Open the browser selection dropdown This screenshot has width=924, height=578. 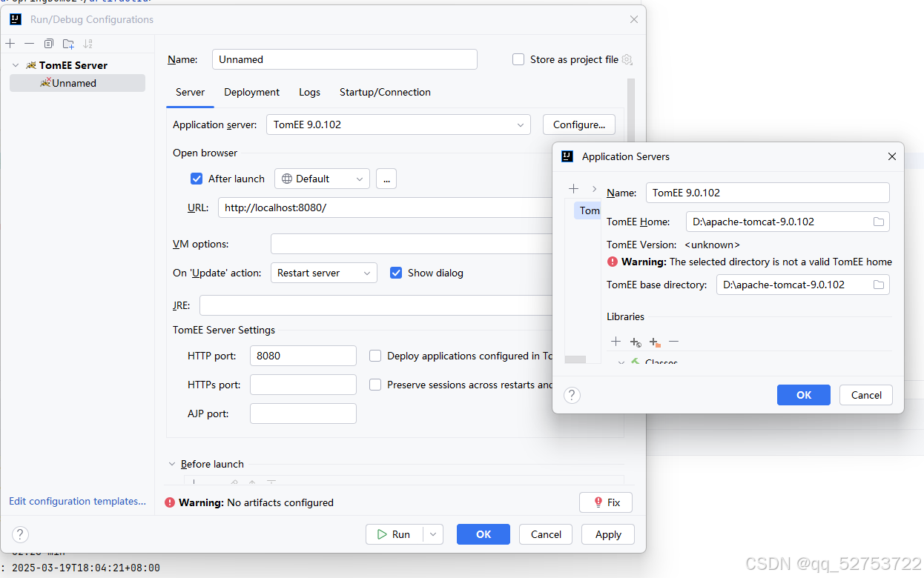point(360,179)
